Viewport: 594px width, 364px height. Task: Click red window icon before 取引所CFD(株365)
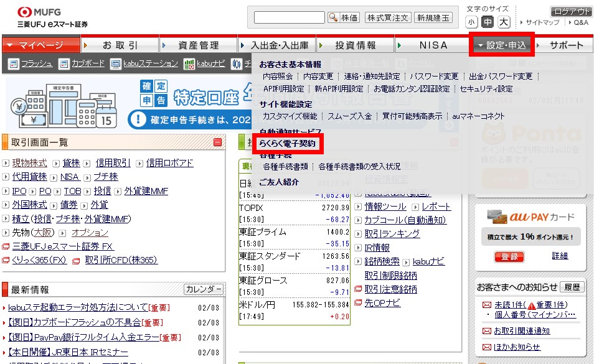pos(76,261)
